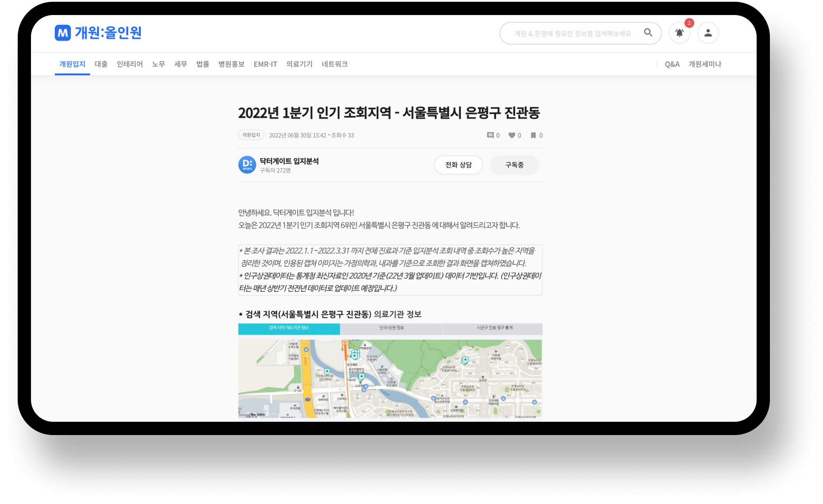Viewport: 823px width, 504px height.
Task: Go to the 노무 menu
Action: tap(158, 64)
